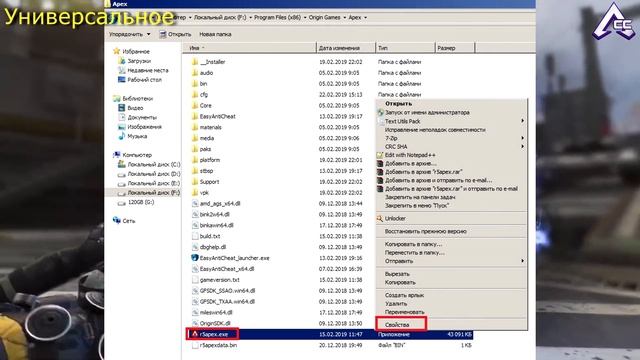Screen dimensions: 640x360
Task: Expand the 7-Zip submenu arrow
Action: tap(522, 138)
